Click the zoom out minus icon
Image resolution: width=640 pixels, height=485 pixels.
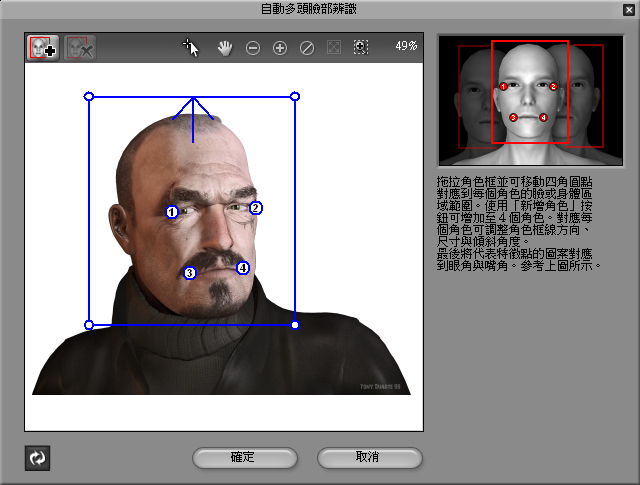253,48
